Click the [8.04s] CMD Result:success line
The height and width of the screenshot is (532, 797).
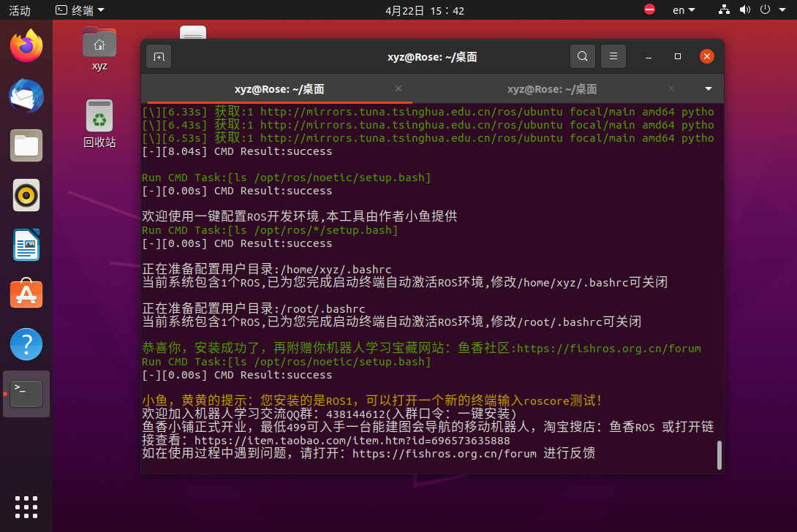(237, 151)
